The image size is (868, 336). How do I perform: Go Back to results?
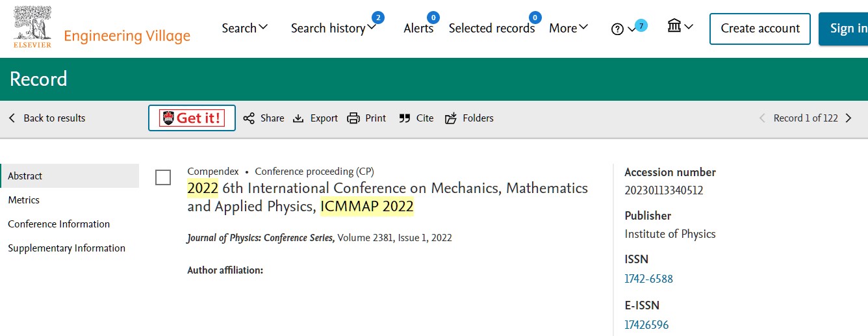pyautogui.click(x=47, y=118)
